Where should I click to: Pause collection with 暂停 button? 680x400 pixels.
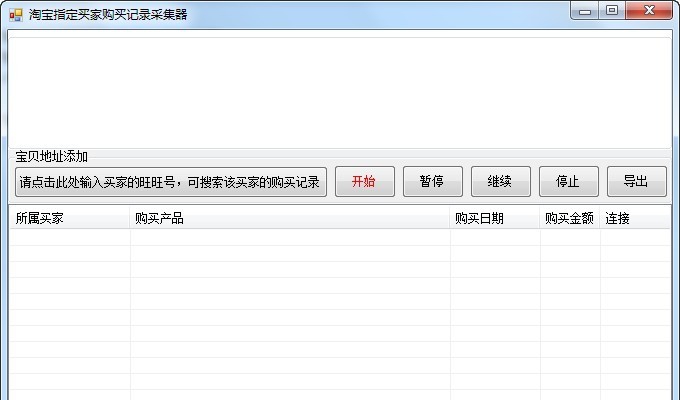(x=433, y=181)
